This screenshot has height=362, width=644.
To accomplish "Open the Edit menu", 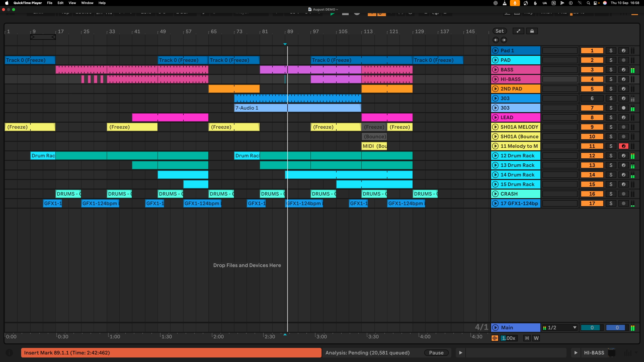I will click(x=60, y=3).
